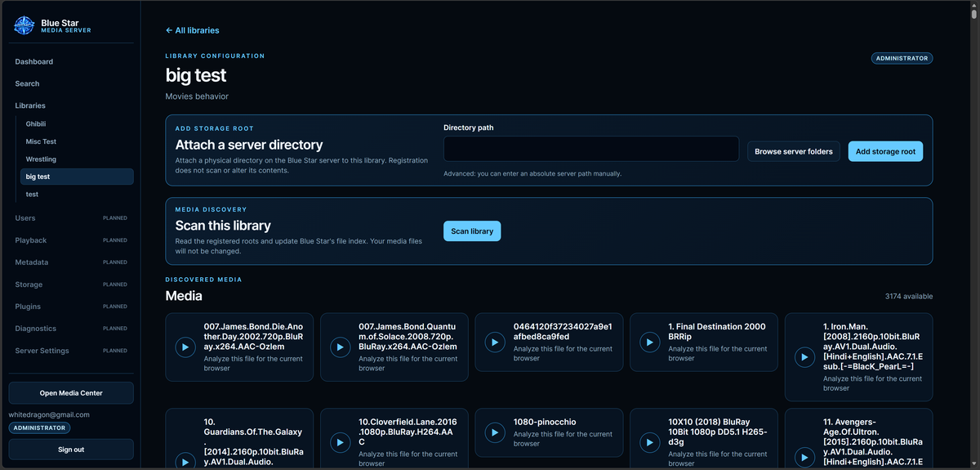Click Add storage root button

885,151
